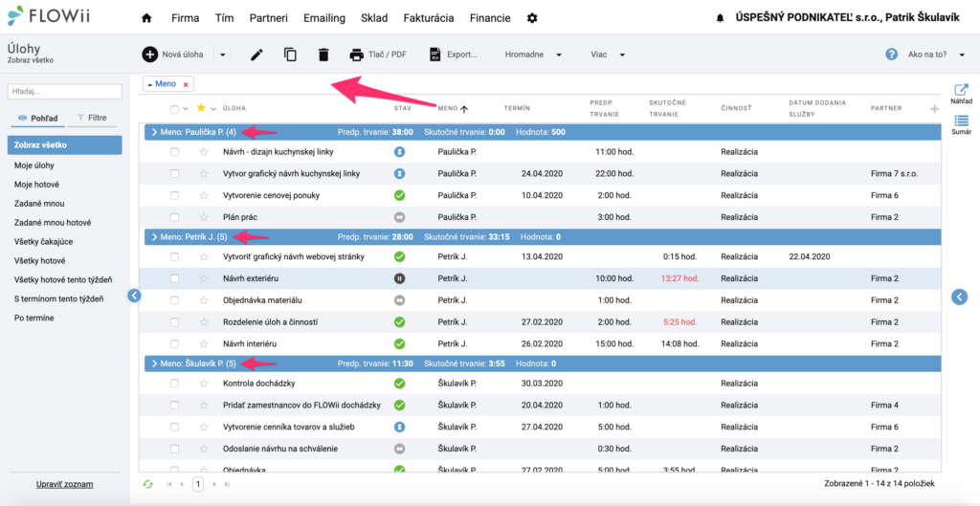Click status icon of Návrh exteriéru
Image resolution: width=980 pixels, height=506 pixels.
tap(400, 278)
